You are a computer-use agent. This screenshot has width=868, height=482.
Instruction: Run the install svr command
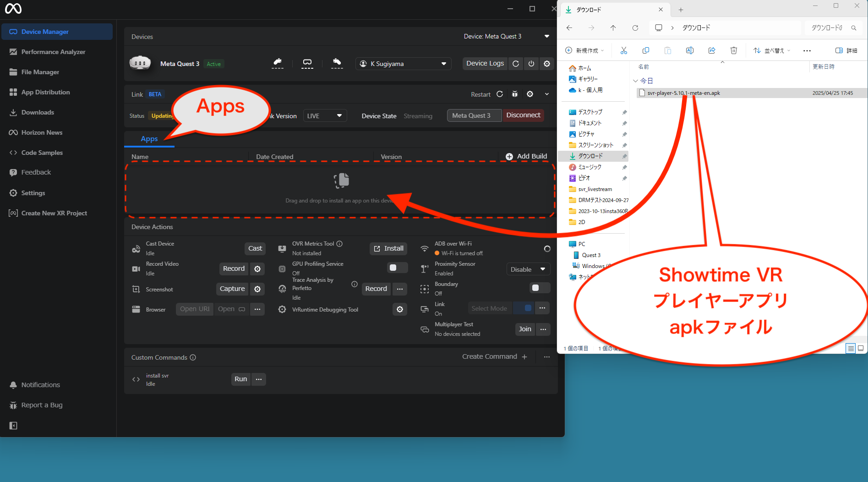pos(240,379)
